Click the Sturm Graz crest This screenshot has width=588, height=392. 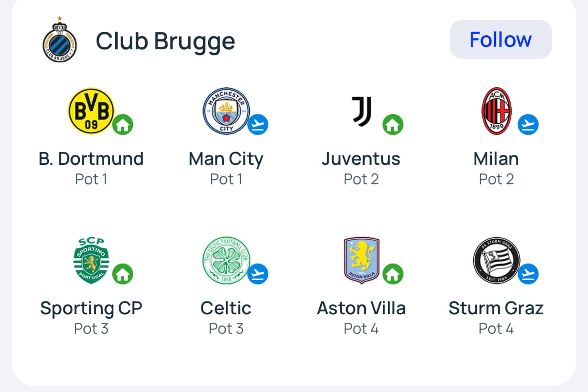(x=496, y=261)
